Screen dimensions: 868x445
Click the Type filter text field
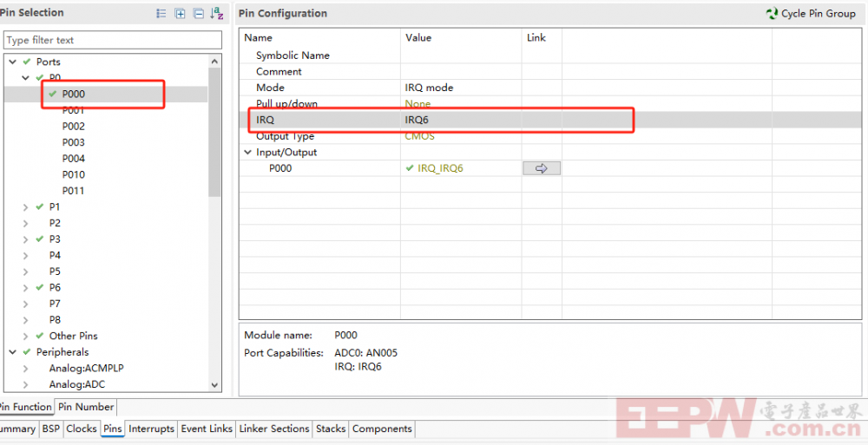pyautogui.click(x=113, y=40)
